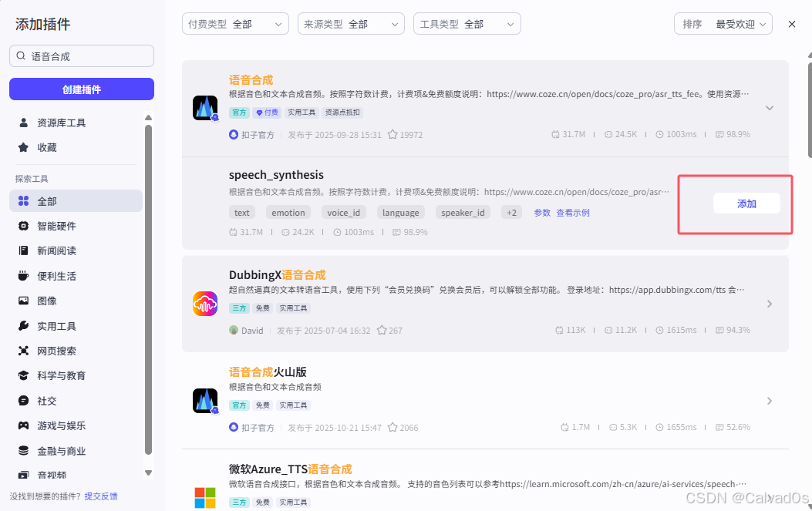Viewport: 812px width, 511px height.
Task: Open the 排序 最受欢迎 dropdown
Action: click(723, 24)
